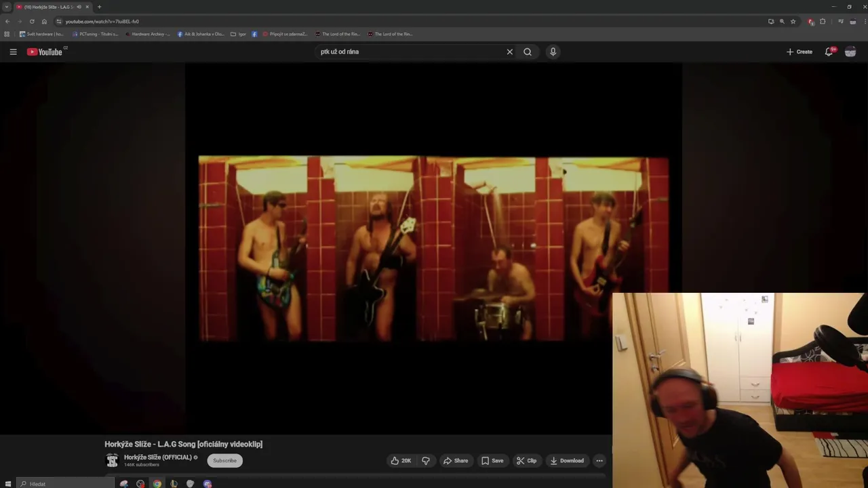The height and width of the screenshot is (488, 868).
Task: Open more actions three-dot menu
Action: tap(599, 461)
